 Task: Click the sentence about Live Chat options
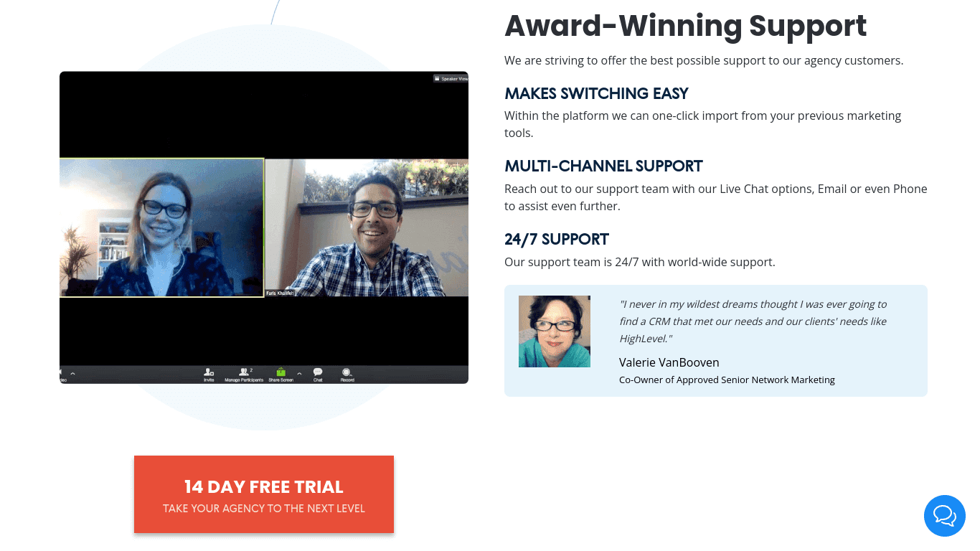tap(716, 197)
